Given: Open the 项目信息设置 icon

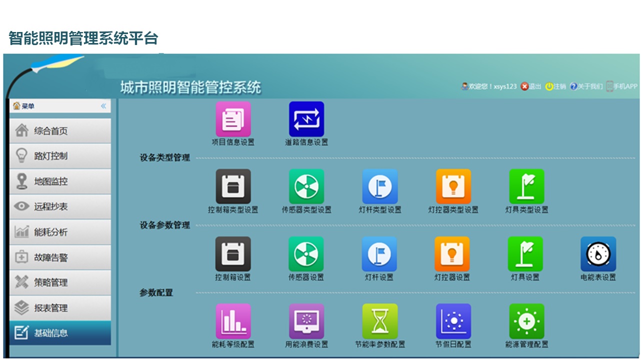Looking at the screenshot, I should 233,119.
